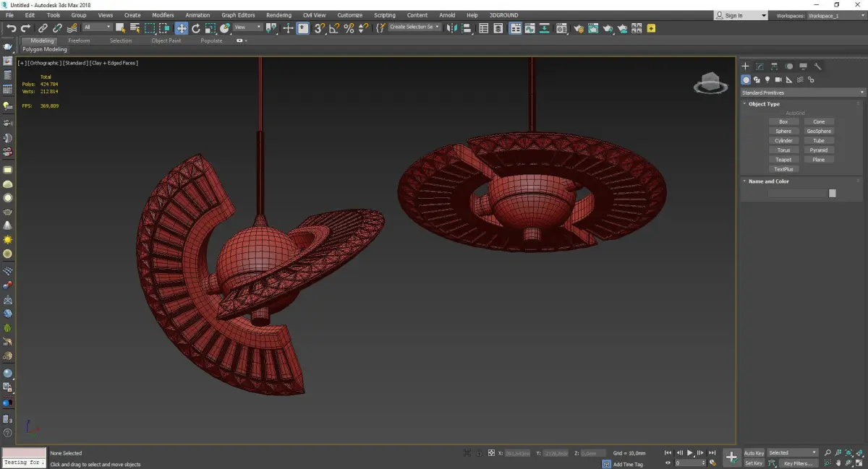Click the Unlink Selection icon
Image resolution: width=868 pixels, height=469 pixels.
pyautogui.click(x=57, y=28)
